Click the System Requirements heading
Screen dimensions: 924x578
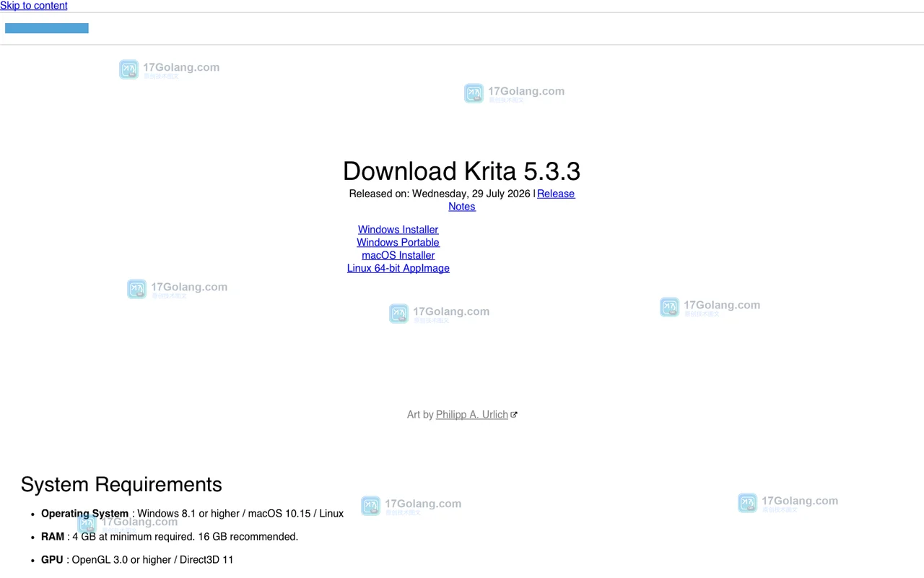click(x=121, y=484)
